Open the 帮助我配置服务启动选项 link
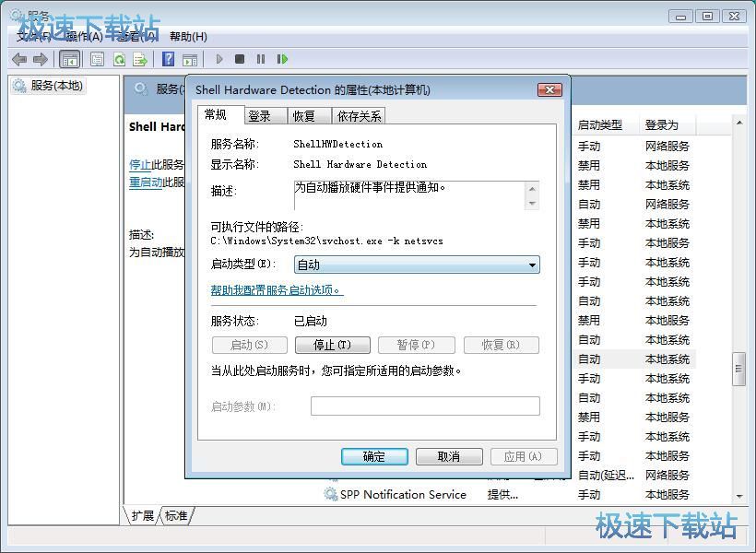Viewport: 756px width, 553px height. coord(277,289)
